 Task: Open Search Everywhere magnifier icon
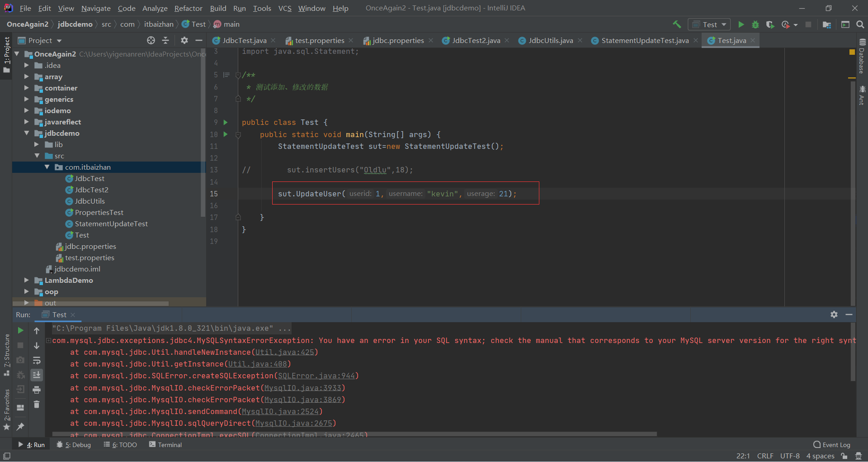[860, 24]
